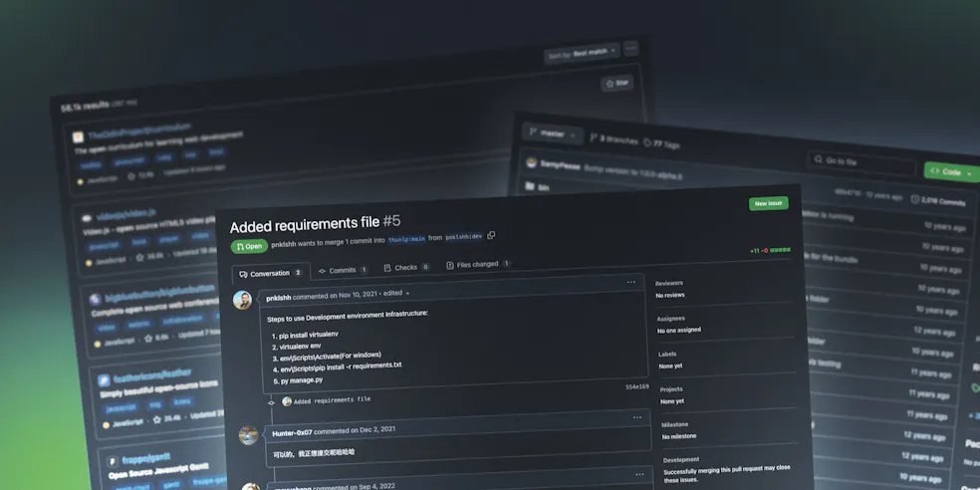Click '3 Branches' link in repository window
980x490 pixels.
coord(613,140)
